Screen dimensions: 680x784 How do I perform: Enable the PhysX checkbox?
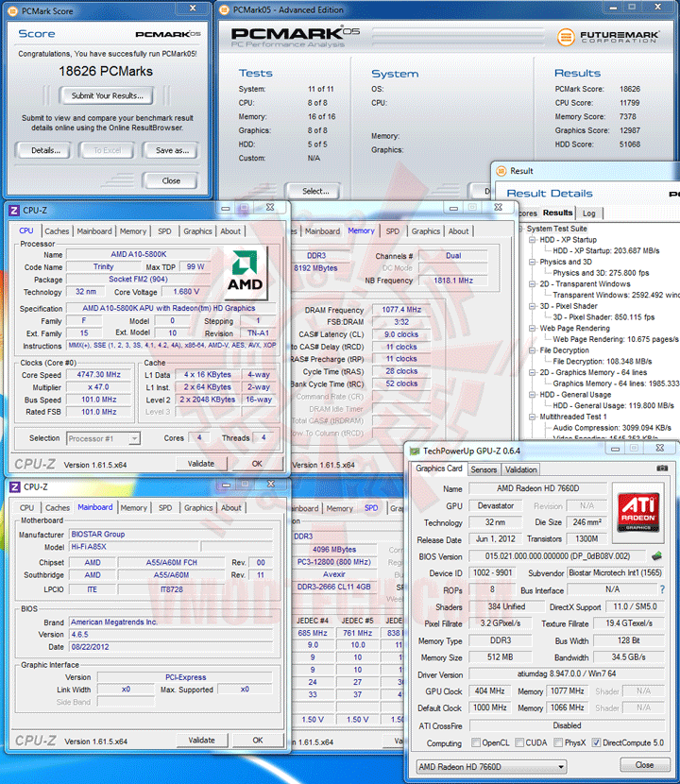pos(558,742)
